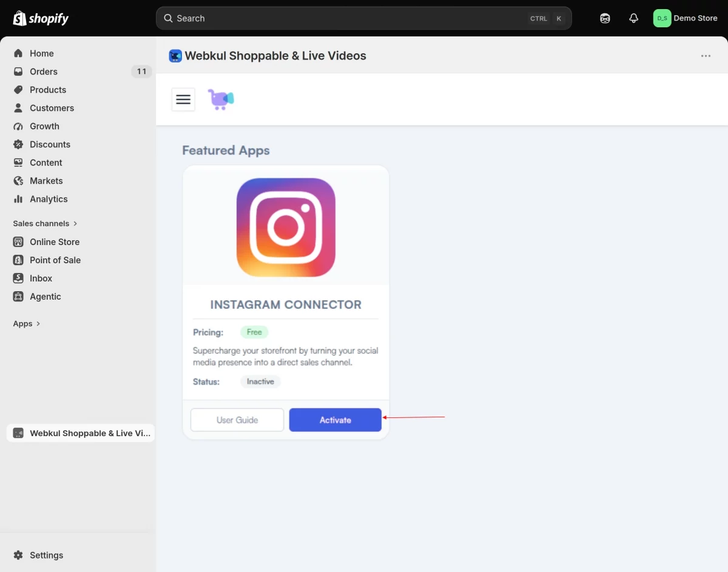Screen dimensions: 728x572
Task: Click the magnifier icon in search bar
Action: click(x=169, y=18)
